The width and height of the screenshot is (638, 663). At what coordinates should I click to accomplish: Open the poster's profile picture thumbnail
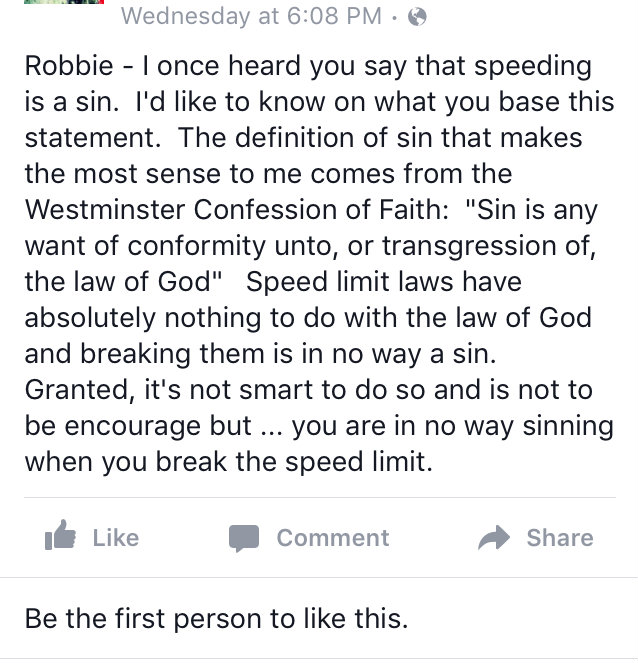pos(64,2)
